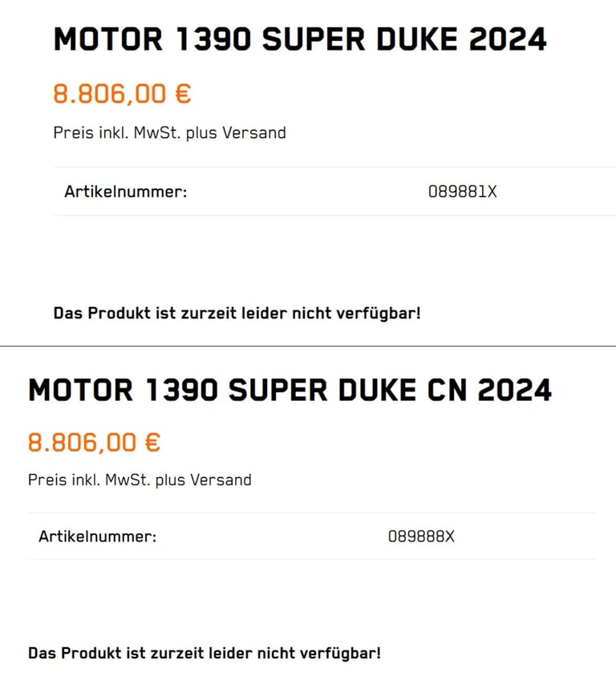Click the first Artikelnummer label
This screenshot has height=693, width=616.
(x=126, y=192)
